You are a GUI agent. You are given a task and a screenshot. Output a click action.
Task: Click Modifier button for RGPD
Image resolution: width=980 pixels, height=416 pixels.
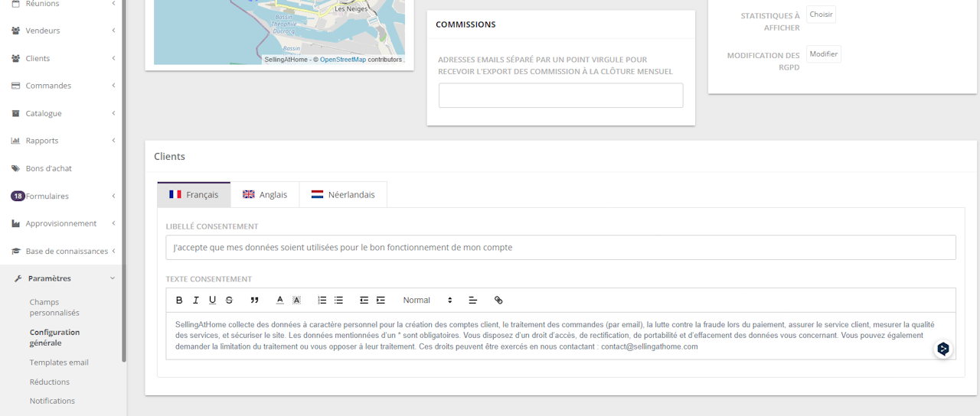tap(823, 54)
